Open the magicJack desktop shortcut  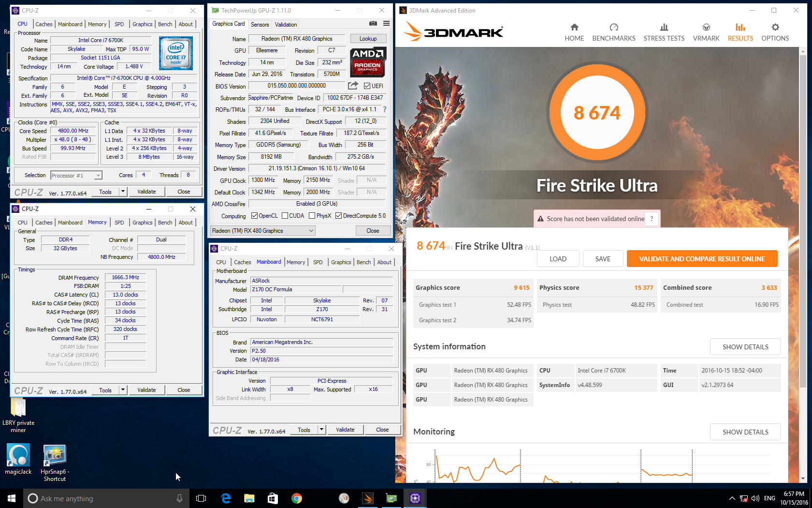[18, 459]
